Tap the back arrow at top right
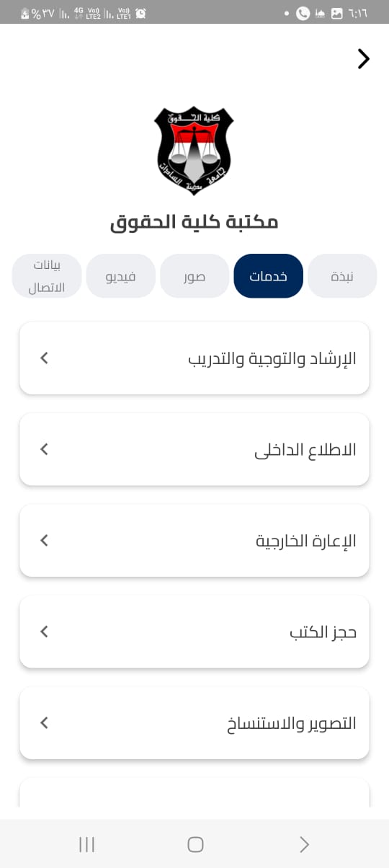 (364, 59)
